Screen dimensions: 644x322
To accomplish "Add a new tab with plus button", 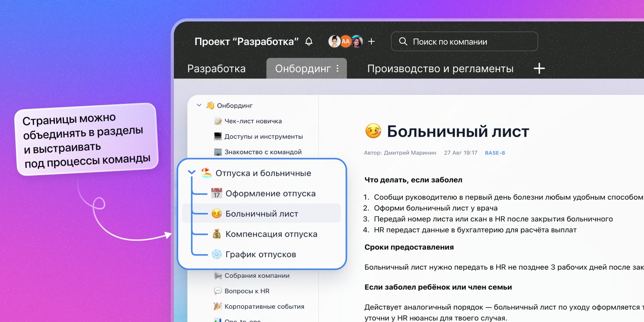I will (539, 68).
